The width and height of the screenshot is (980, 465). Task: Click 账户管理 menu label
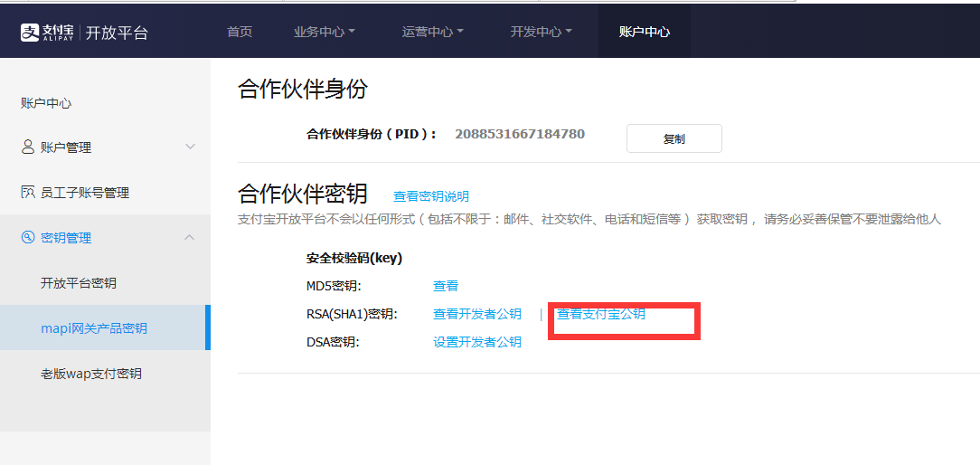pos(66,147)
